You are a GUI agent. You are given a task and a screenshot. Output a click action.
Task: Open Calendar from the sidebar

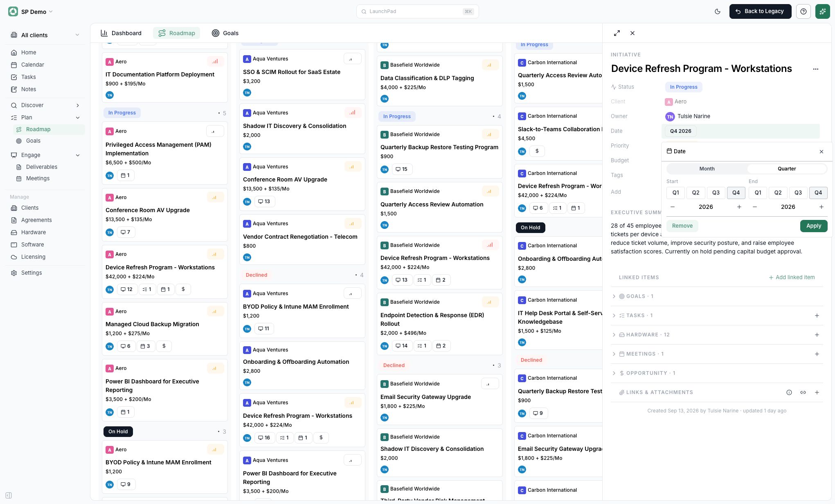point(33,65)
